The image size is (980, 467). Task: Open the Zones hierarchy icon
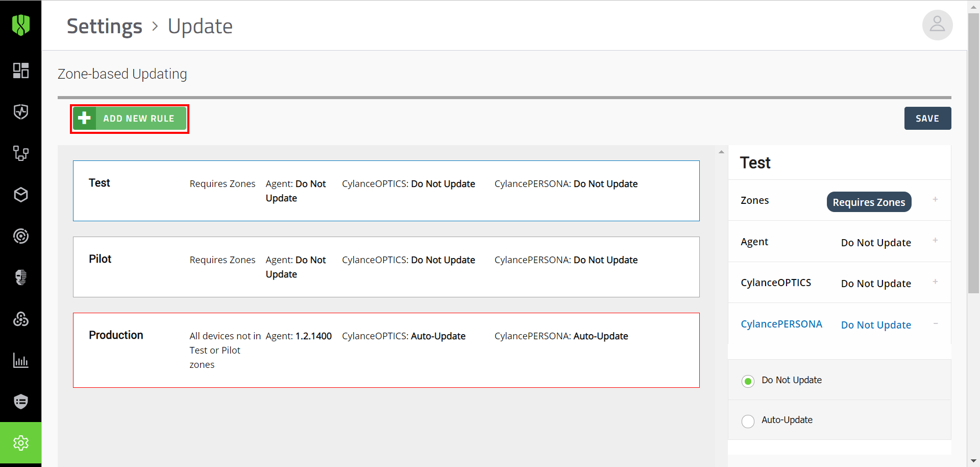pyautogui.click(x=21, y=153)
